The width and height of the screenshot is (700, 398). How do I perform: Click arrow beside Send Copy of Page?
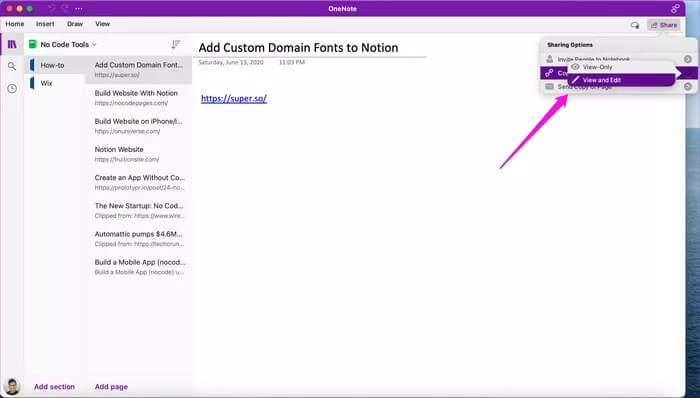click(x=688, y=87)
